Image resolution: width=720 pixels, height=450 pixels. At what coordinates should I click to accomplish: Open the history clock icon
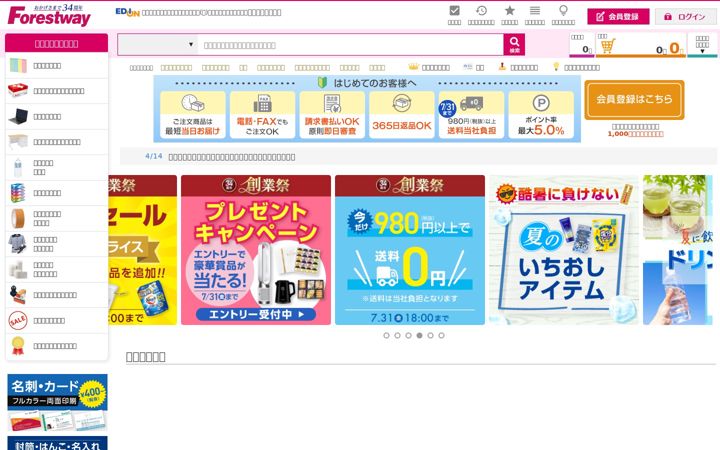pos(481,11)
